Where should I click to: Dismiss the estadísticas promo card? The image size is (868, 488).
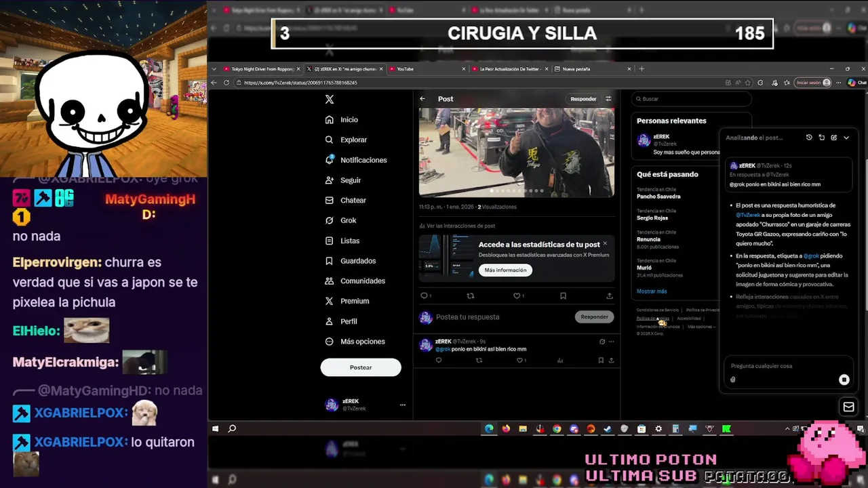click(605, 243)
